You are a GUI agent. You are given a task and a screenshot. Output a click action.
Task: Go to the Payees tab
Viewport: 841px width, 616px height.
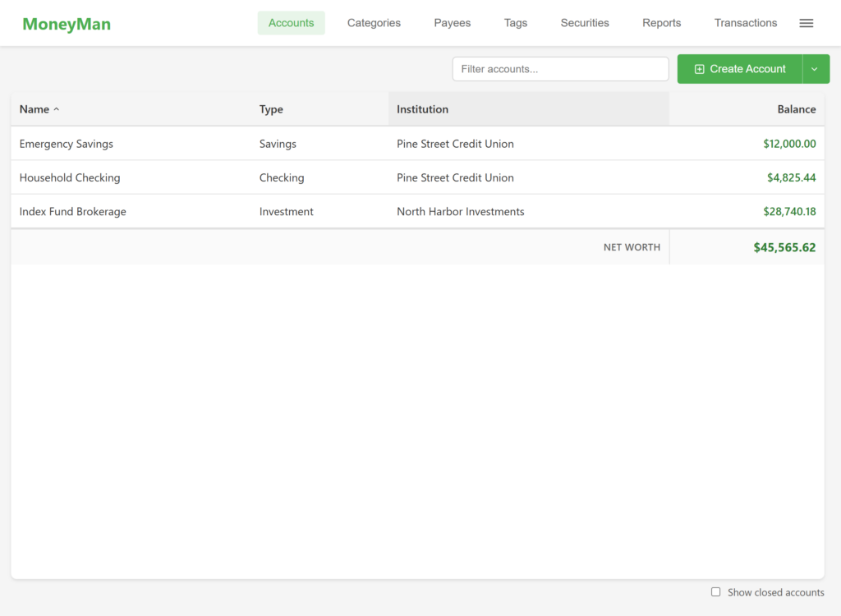tap(453, 23)
